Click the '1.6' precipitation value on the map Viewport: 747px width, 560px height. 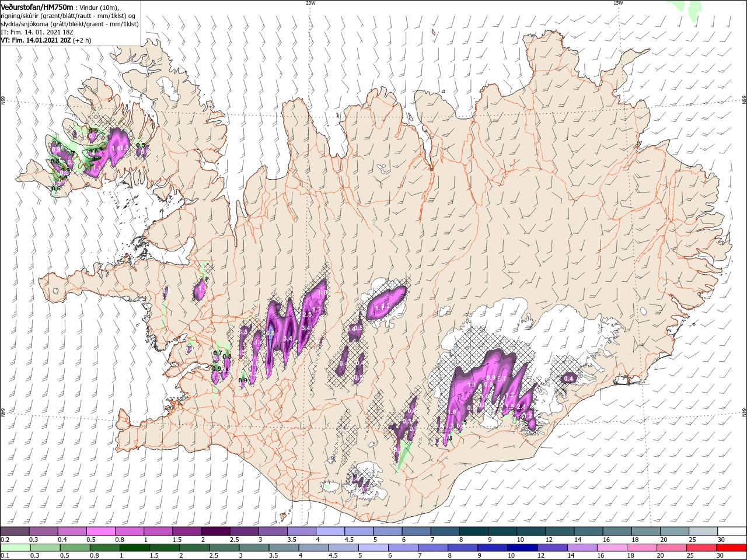(451, 412)
